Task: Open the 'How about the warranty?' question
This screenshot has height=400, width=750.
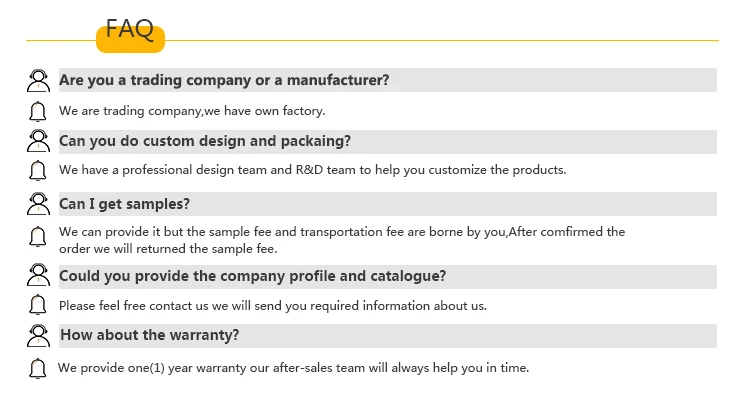Action: [x=150, y=335]
